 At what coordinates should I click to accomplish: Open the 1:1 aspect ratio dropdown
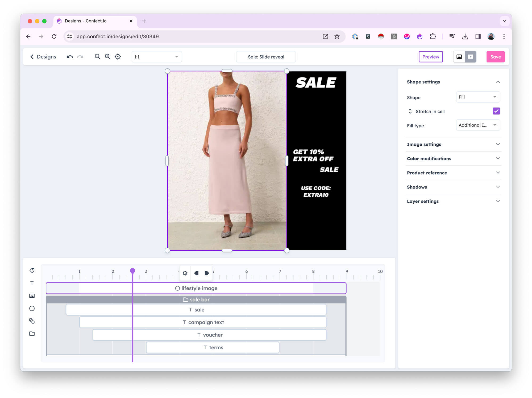pos(156,57)
